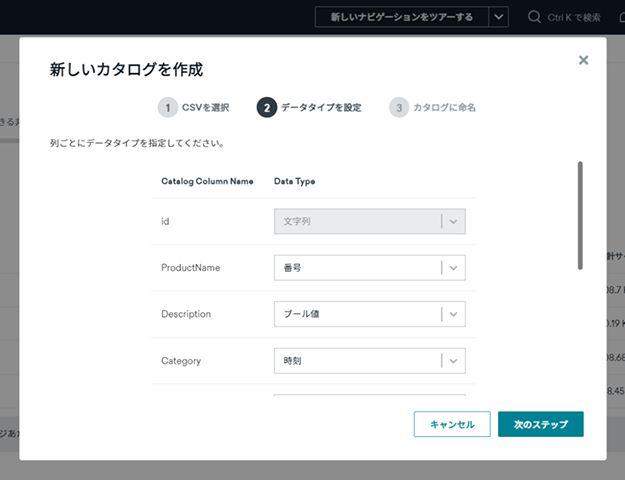Click the ProductName column label

pos(191,268)
